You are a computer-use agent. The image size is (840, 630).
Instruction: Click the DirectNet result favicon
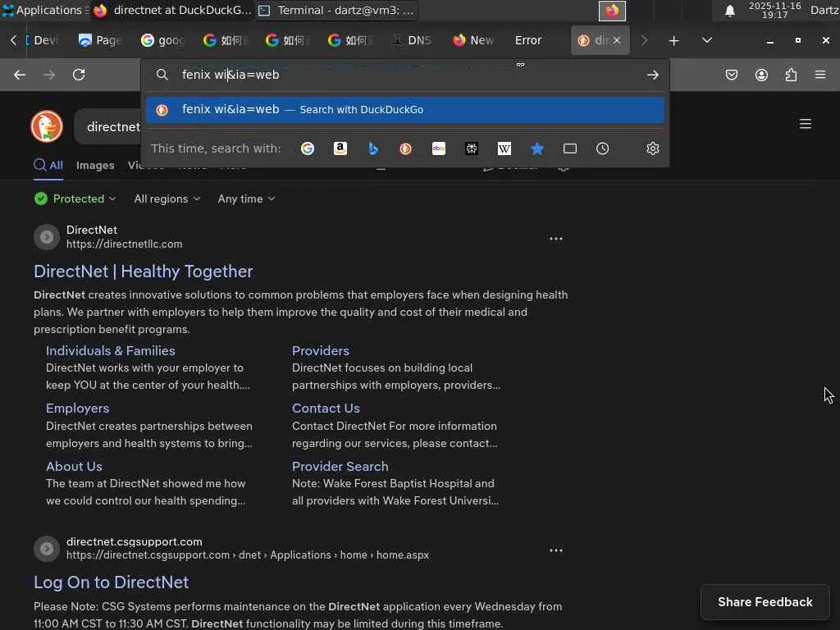tap(47, 237)
